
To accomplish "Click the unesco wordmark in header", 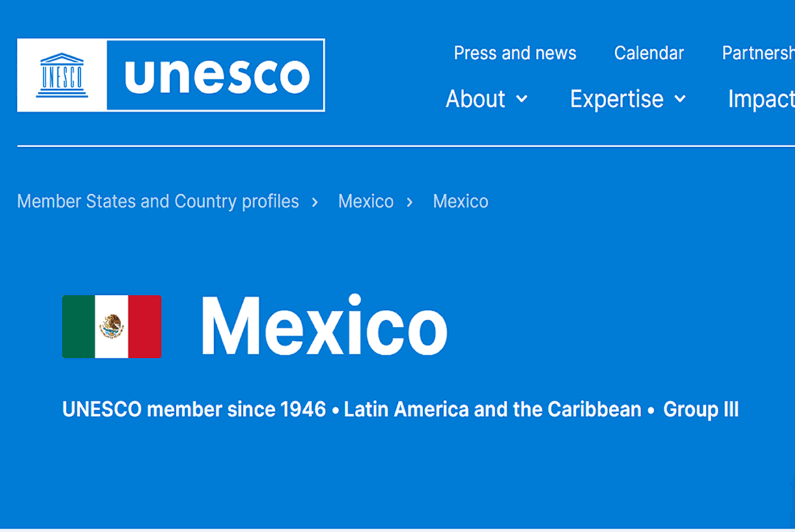I will click(217, 76).
